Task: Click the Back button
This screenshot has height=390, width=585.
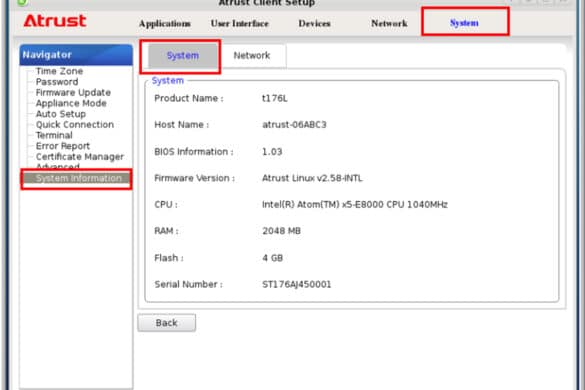Action: (166, 323)
